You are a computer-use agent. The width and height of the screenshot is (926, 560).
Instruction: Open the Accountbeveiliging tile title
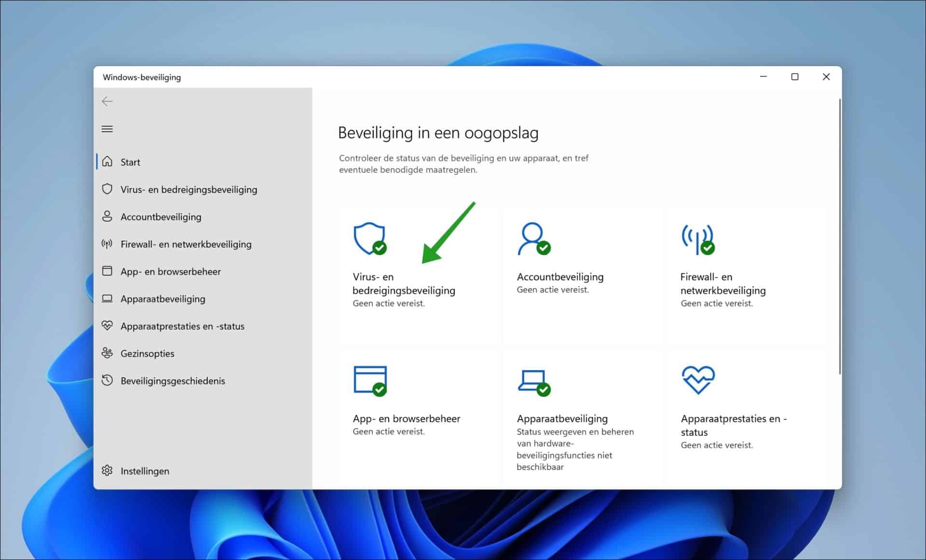click(560, 277)
